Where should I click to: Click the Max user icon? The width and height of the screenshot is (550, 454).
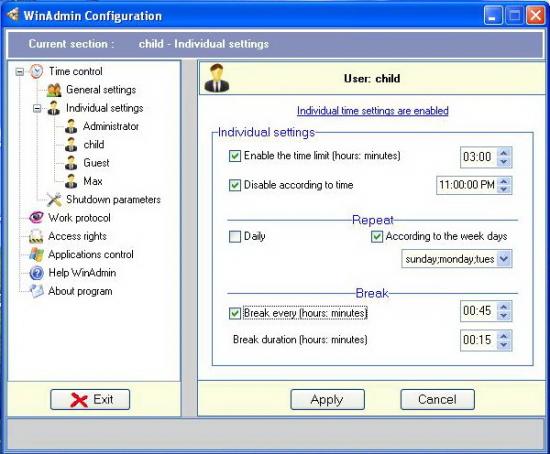[71, 181]
